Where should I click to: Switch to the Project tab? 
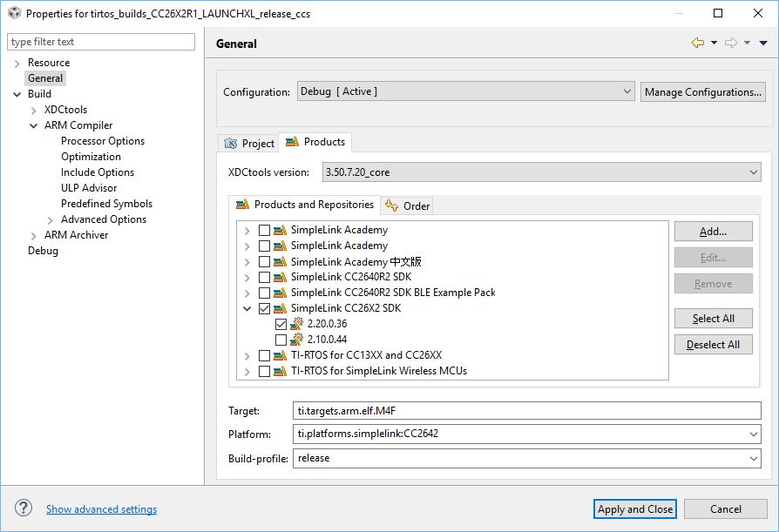[250, 143]
